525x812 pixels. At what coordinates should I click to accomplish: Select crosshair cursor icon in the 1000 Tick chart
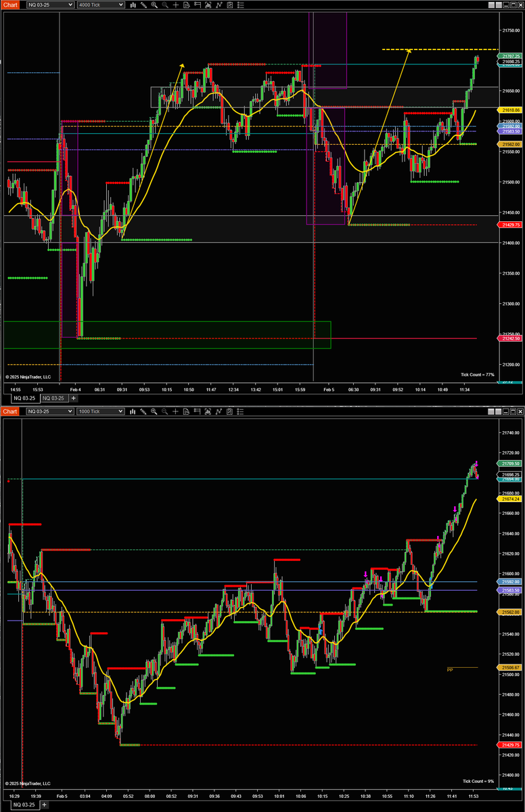click(175, 411)
